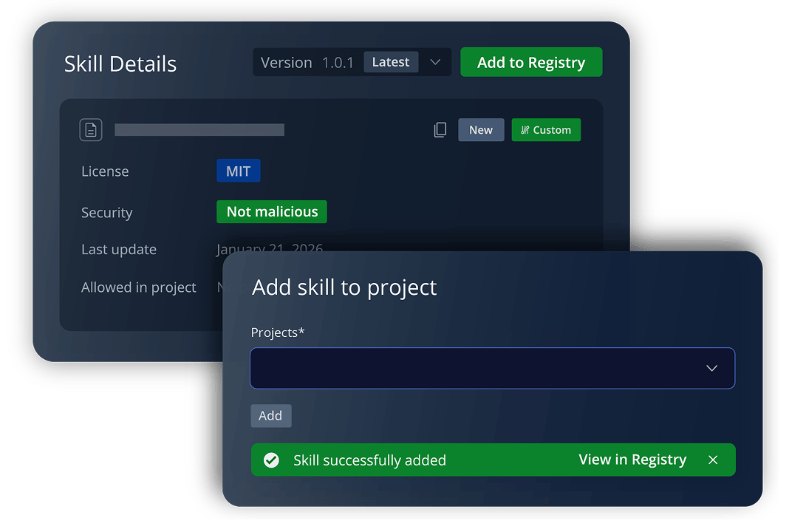Click the Version 1.0.1 text
Image resolution: width=789 pixels, height=532 pixels.
[x=307, y=62]
